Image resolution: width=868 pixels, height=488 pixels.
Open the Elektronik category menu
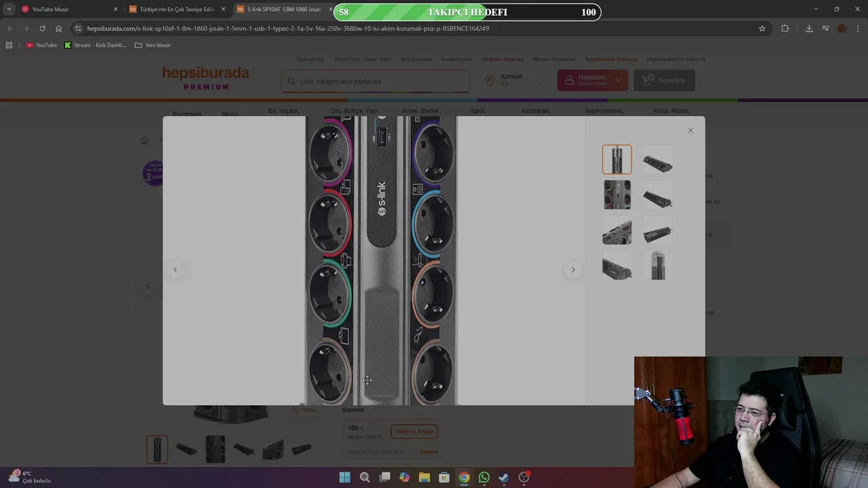pos(187,113)
